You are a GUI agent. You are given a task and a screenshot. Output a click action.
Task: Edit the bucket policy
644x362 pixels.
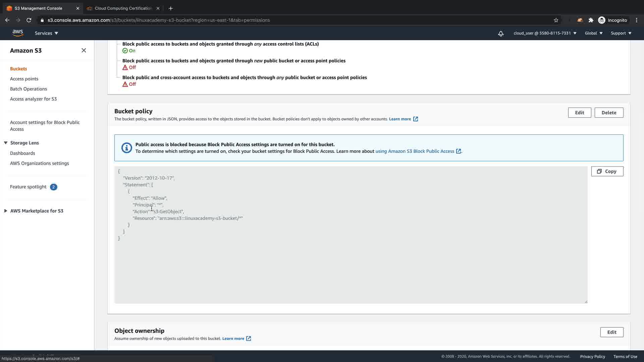(x=579, y=113)
